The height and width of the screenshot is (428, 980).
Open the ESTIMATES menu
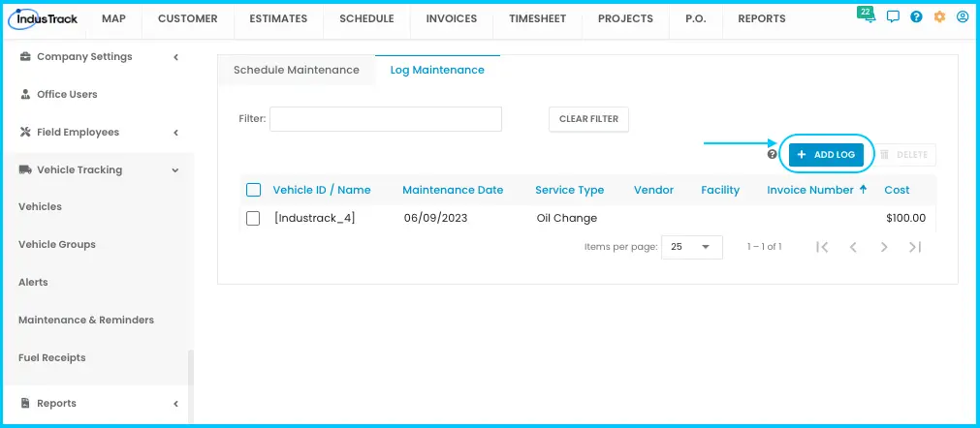pyautogui.click(x=278, y=18)
